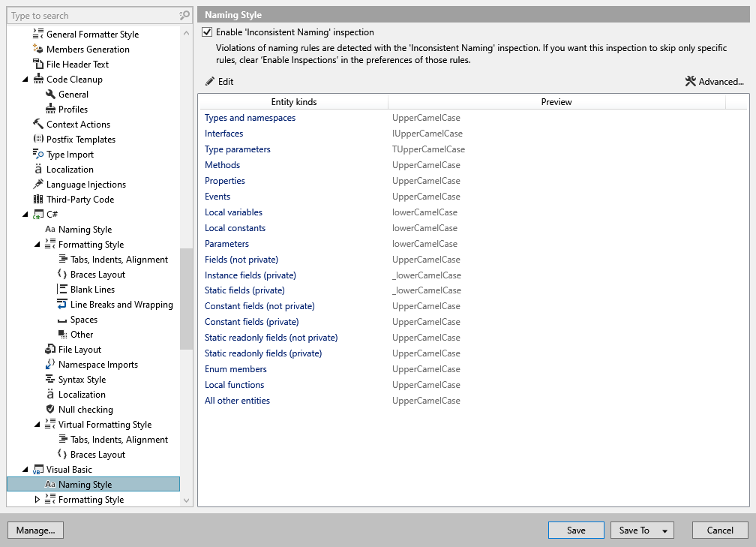756x547 pixels.
Task: Collapse the Virtual Formatting Style node
Action: (37, 424)
